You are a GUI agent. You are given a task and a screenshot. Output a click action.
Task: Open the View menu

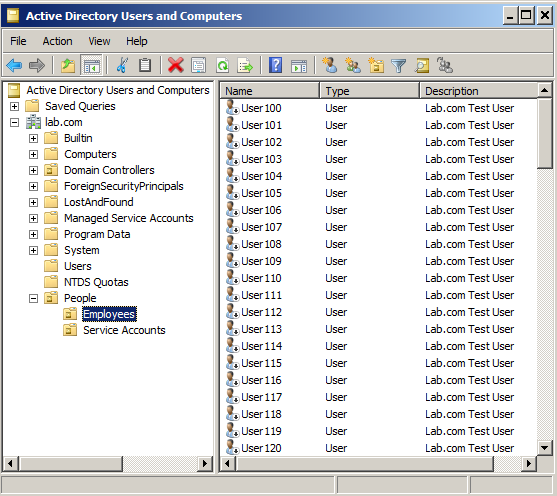(99, 41)
